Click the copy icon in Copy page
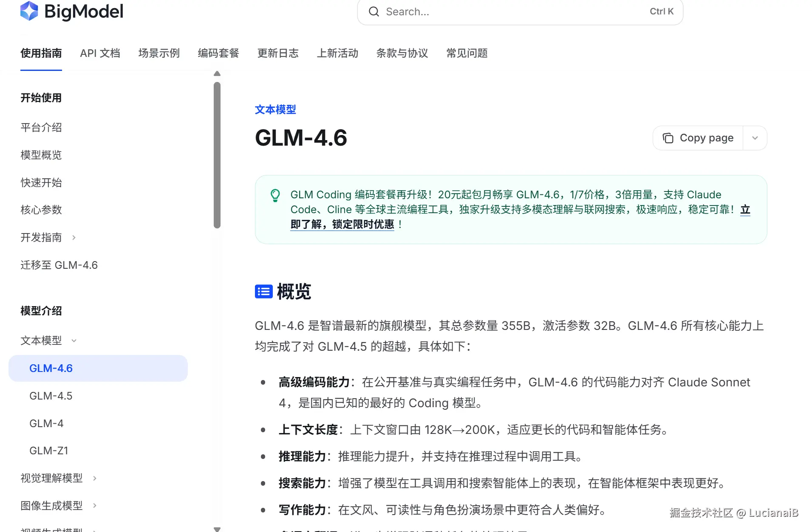 [668, 138]
